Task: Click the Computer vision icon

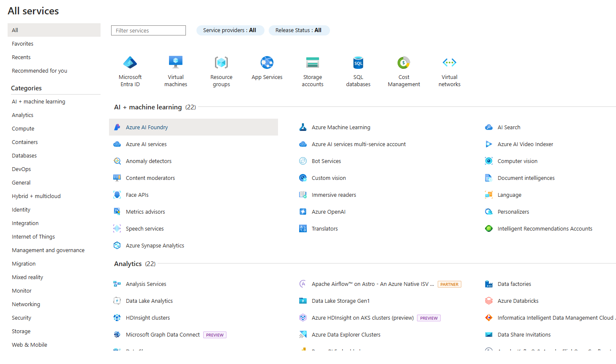Action: click(x=489, y=161)
